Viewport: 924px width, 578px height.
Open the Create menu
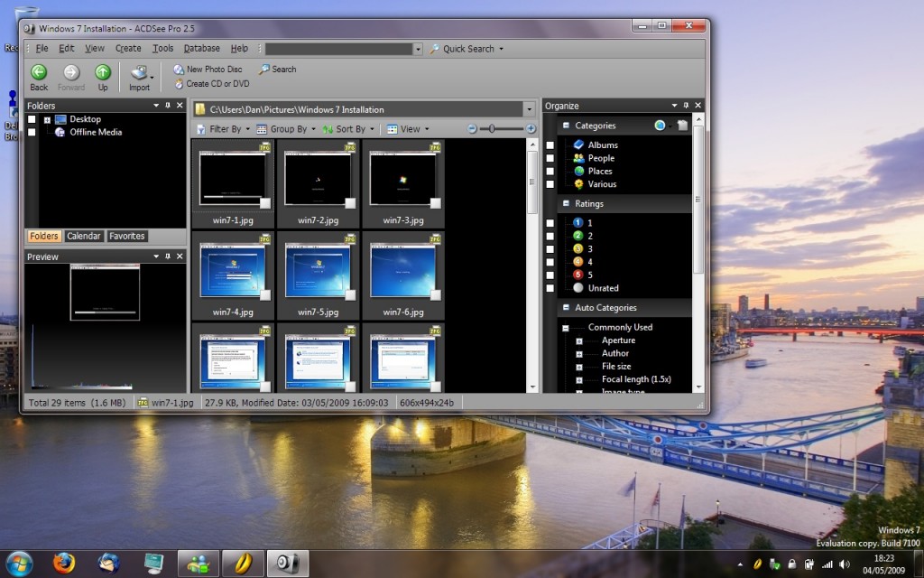click(128, 49)
